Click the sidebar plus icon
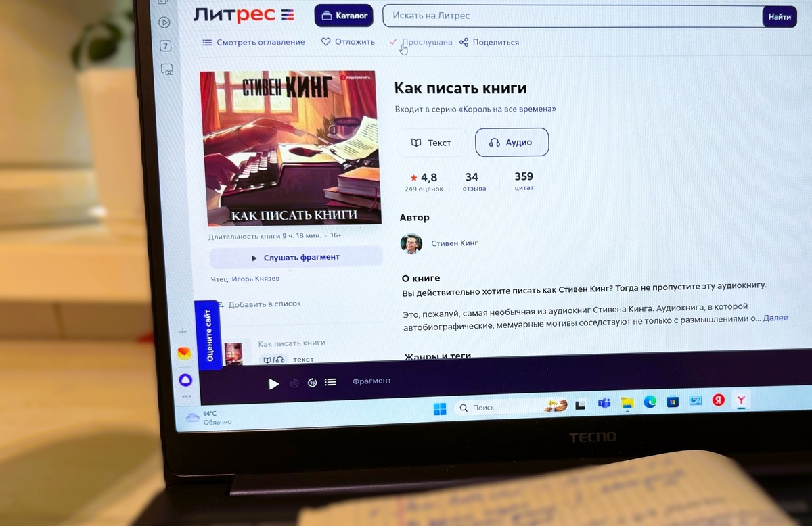The image size is (812, 526). point(182,332)
